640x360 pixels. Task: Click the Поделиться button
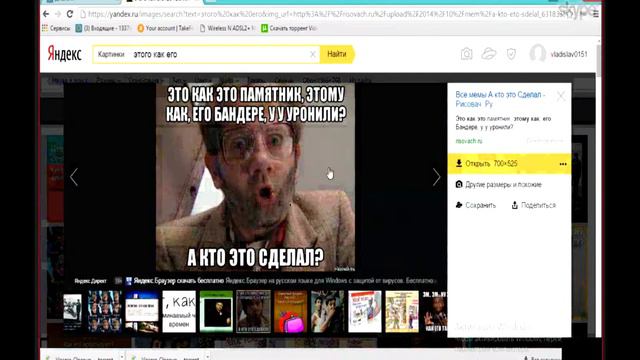click(534, 205)
